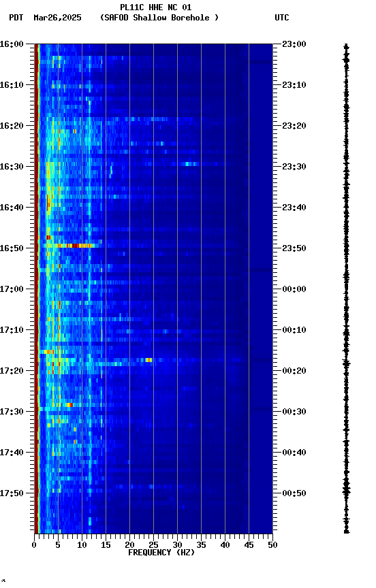Click the 20 Hz frequency tick label

click(x=129, y=545)
